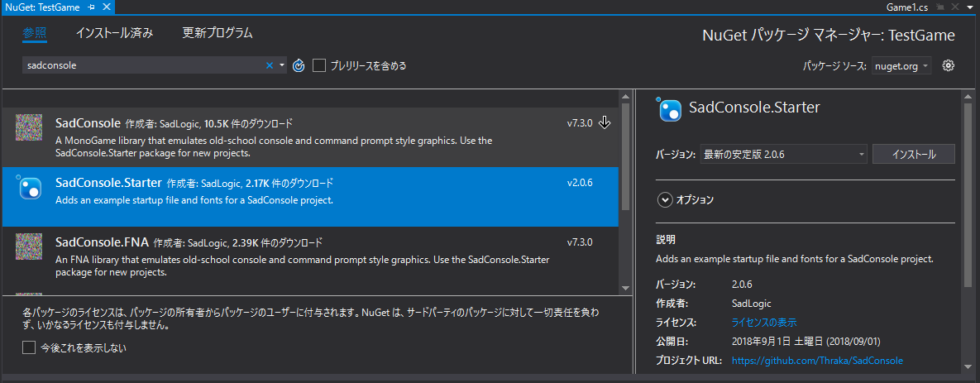Click the 作成者 SadLogic value in details
Screen dimensions: 980x383
point(751,303)
